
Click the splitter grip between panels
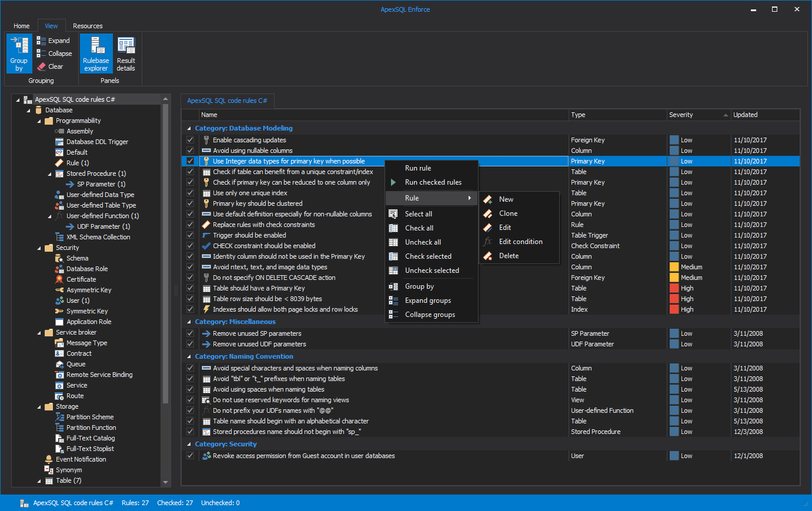175,290
